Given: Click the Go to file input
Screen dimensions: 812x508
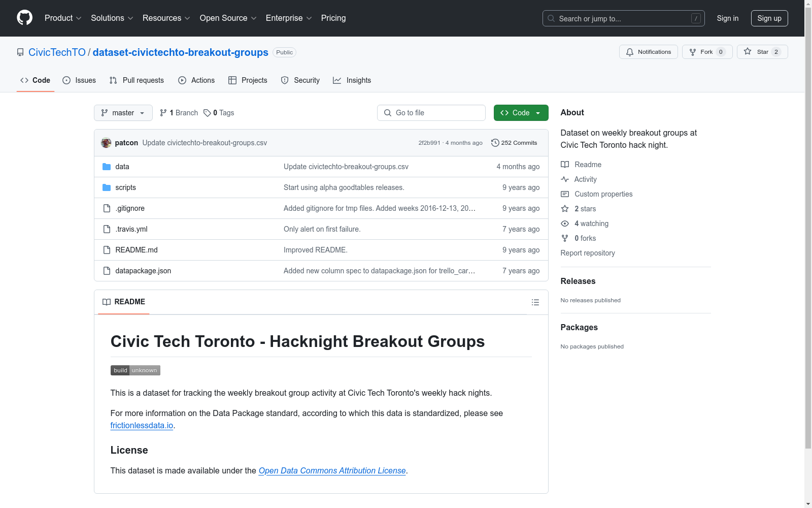Looking at the screenshot, I should coord(431,113).
